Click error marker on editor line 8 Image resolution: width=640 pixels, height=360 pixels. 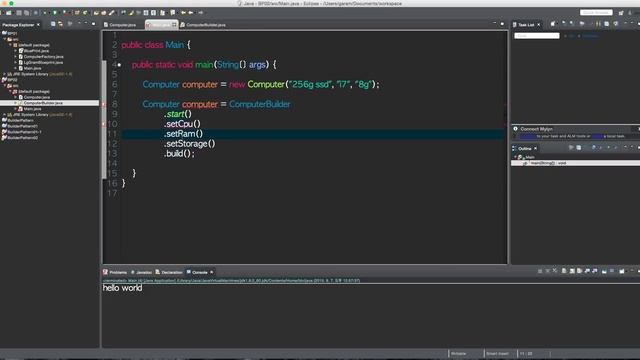point(104,104)
